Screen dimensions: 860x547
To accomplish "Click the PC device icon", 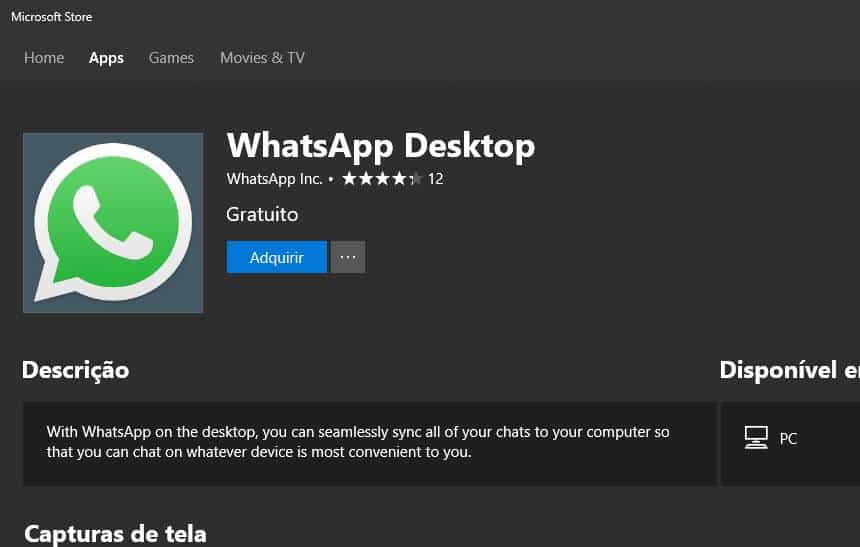I will point(756,438).
